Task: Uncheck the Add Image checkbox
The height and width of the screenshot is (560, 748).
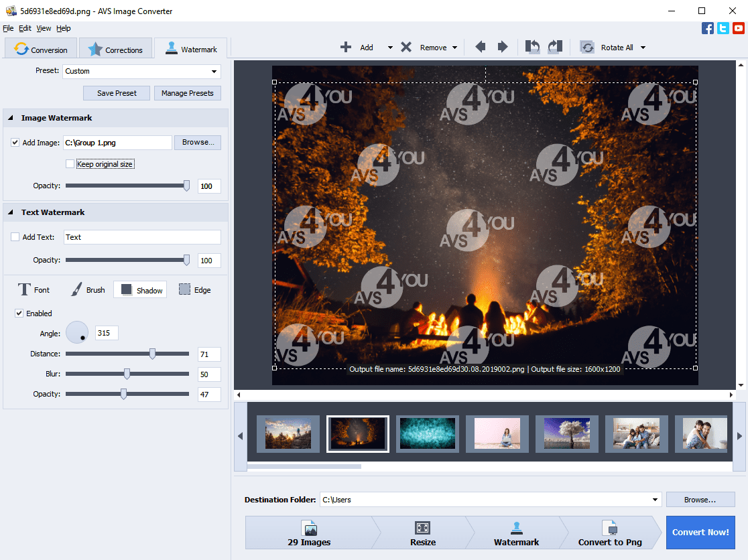Action: [15, 143]
